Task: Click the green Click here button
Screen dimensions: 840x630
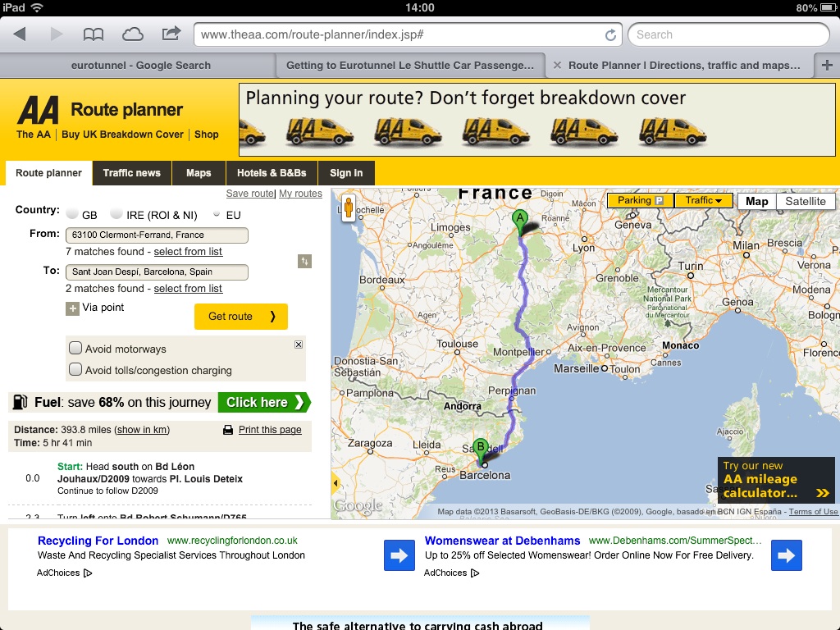Action: [264, 402]
